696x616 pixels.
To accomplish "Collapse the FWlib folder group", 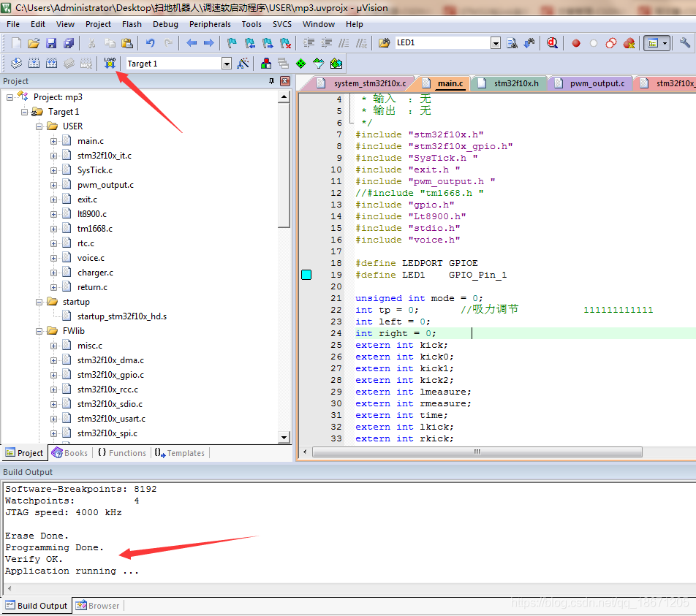I will 39,331.
